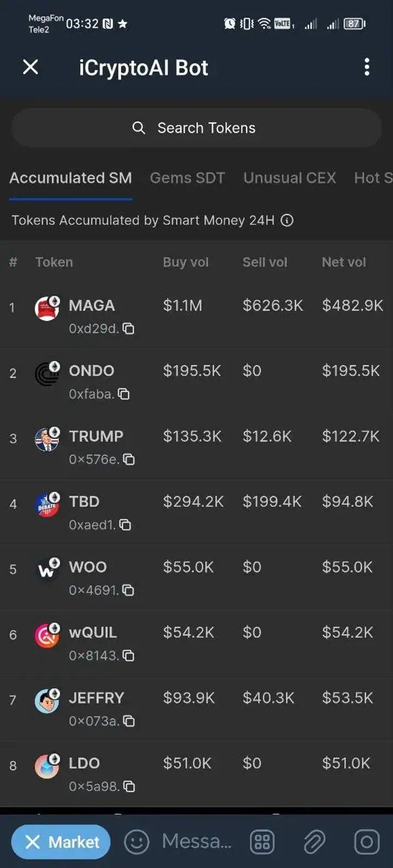Close the iCryptoAI Bot web app

(31, 67)
